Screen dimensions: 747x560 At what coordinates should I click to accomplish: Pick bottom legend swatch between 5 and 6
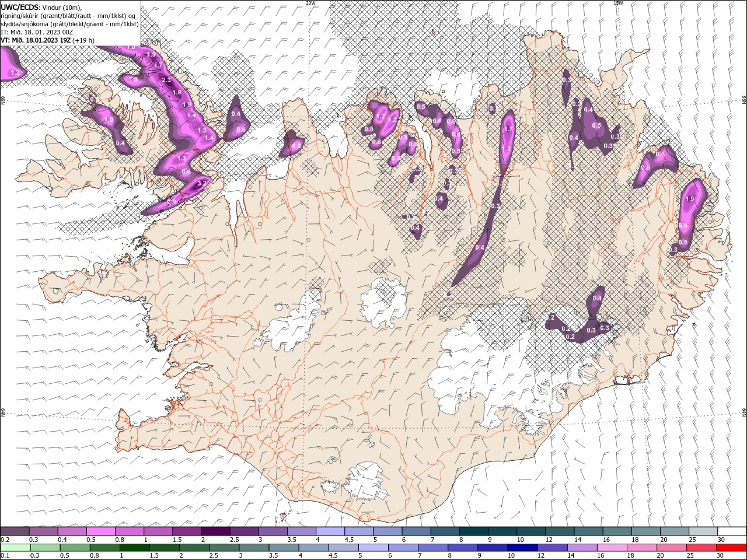click(372, 548)
